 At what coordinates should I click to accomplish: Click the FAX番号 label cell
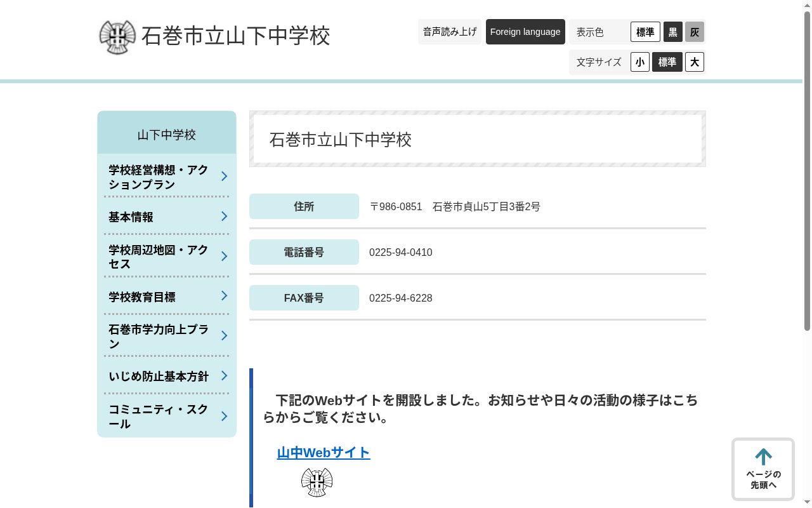304,298
